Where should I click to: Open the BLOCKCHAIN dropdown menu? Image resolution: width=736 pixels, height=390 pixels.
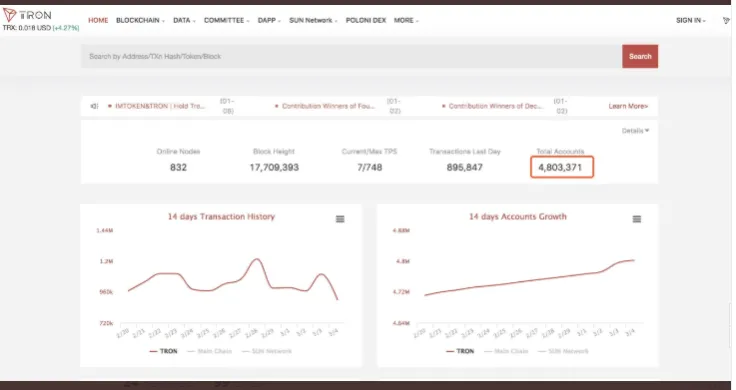pyautogui.click(x=140, y=20)
